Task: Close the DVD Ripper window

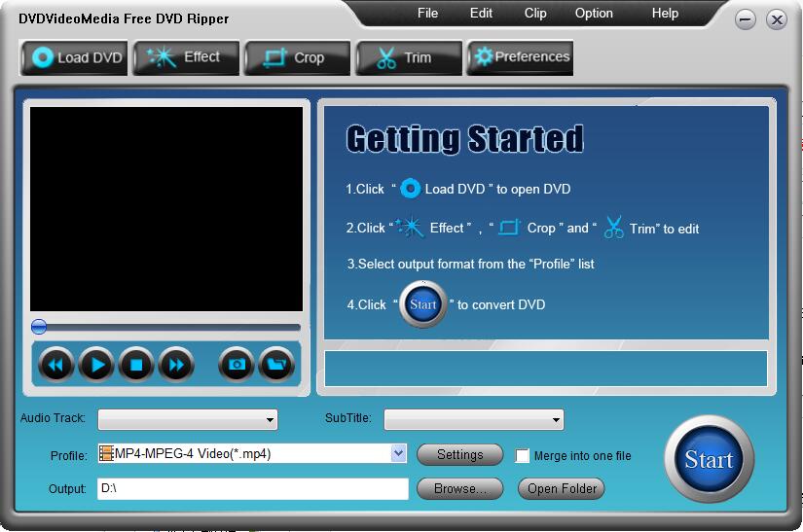Action: pos(777,20)
